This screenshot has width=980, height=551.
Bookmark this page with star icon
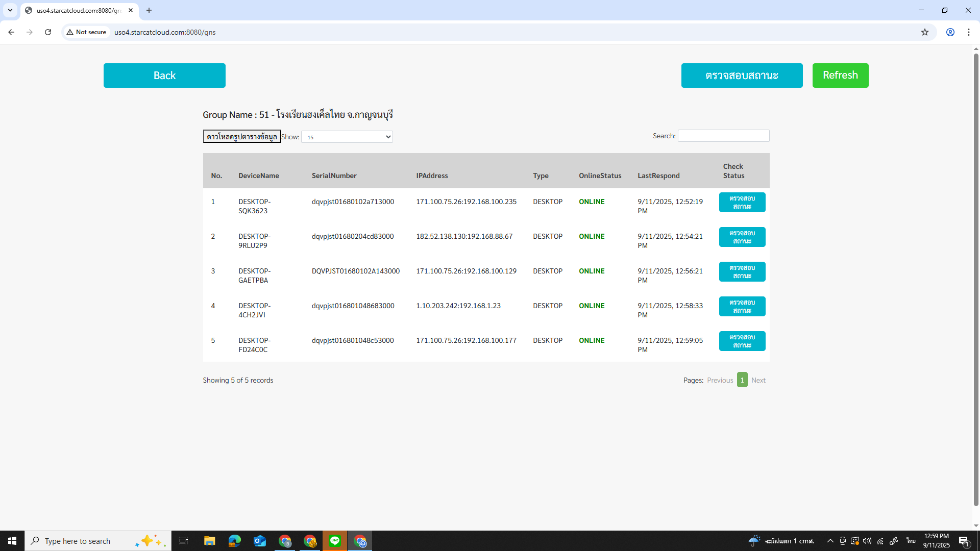click(925, 32)
